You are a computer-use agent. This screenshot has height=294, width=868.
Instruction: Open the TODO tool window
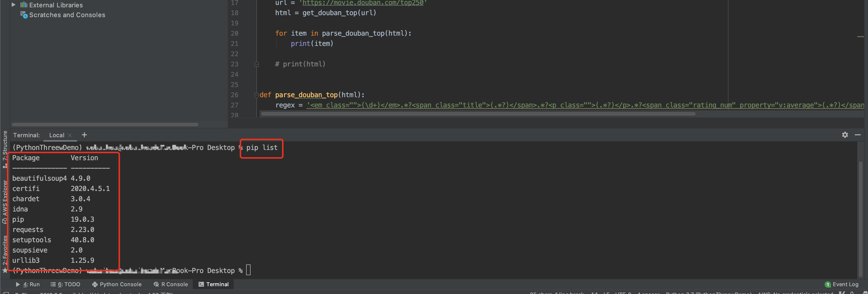pos(66,284)
